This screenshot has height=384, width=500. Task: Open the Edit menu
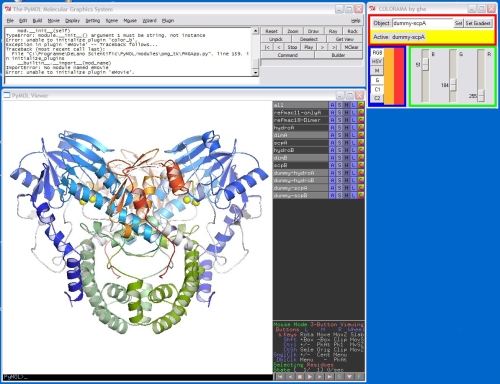tap(23, 21)
